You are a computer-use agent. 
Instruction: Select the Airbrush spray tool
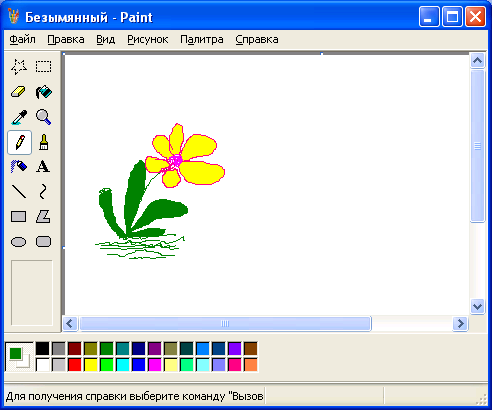click(19, 166)
